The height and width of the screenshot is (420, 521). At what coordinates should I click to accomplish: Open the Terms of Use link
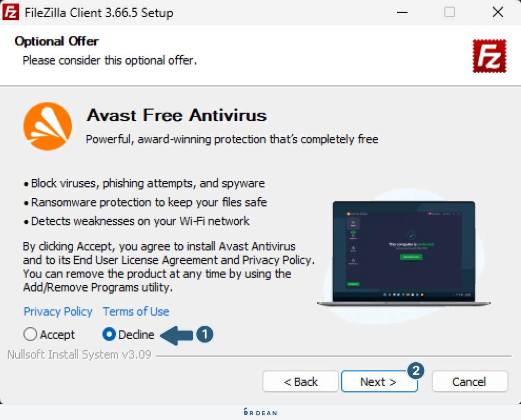click(135, 311)
